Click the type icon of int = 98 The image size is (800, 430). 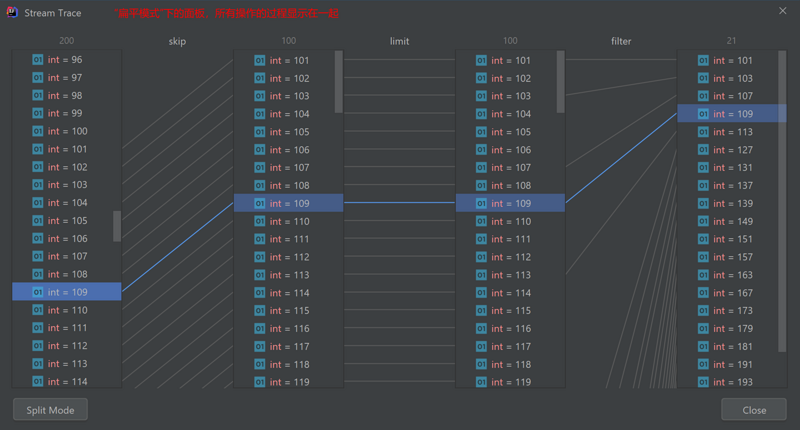click(37, 95)
